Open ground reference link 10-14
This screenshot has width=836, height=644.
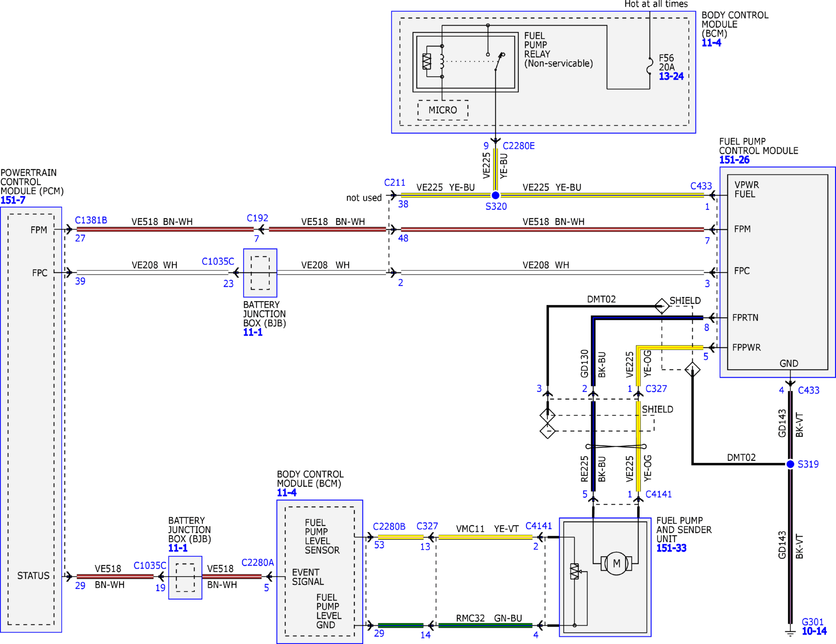tap(814, 631)
